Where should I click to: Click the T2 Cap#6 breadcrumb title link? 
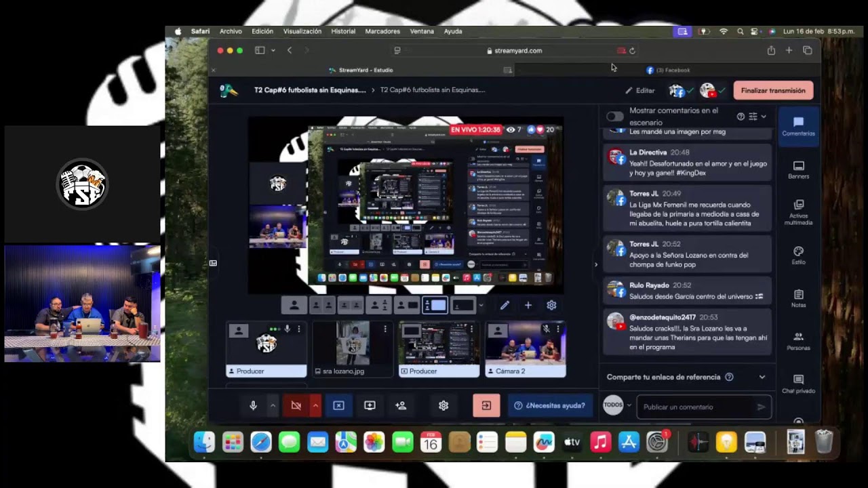tap(310, 90)
